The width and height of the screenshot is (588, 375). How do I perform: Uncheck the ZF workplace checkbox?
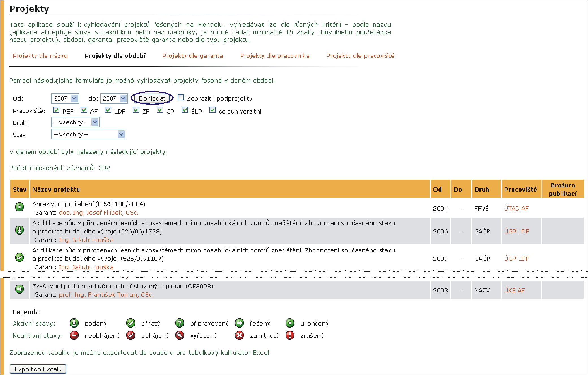(136, 110)
